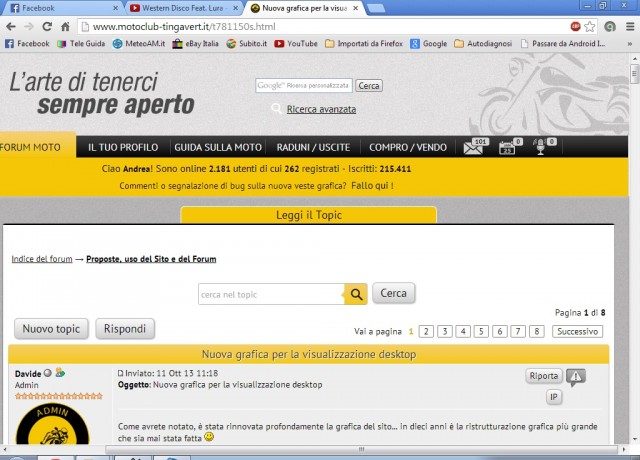Open the calendar events icon
Screen dimensions: 640x460
[x=507, y=148]
